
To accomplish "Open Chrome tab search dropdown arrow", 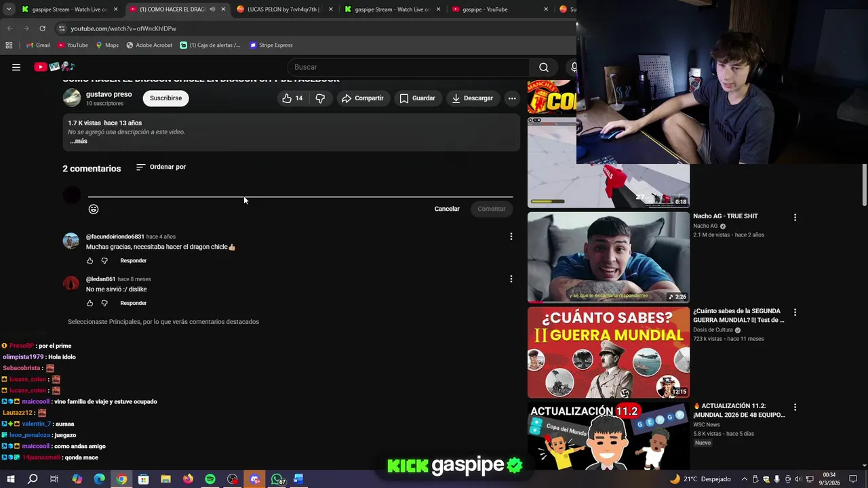I will tap(9, 9).
